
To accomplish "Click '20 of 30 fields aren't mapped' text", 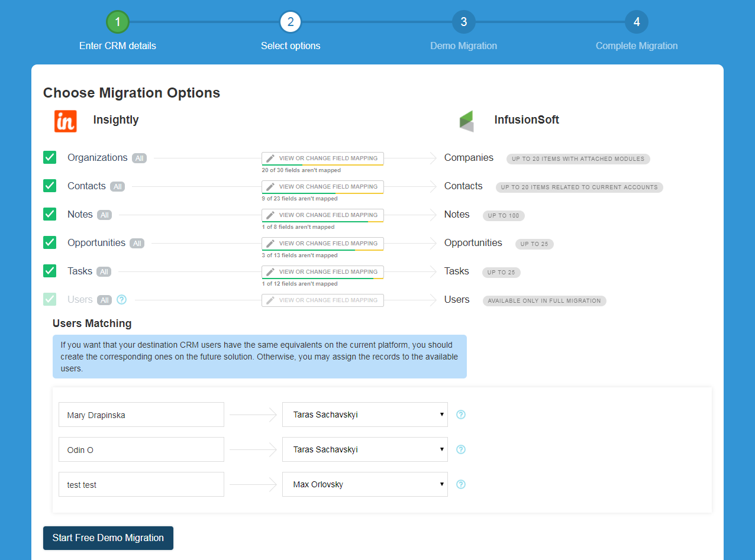I will [x=301, y=170].
